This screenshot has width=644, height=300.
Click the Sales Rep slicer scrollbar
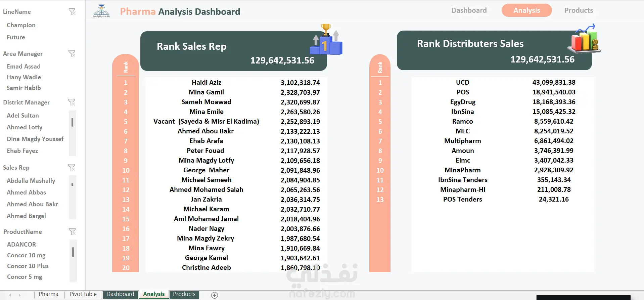point(73,197)
